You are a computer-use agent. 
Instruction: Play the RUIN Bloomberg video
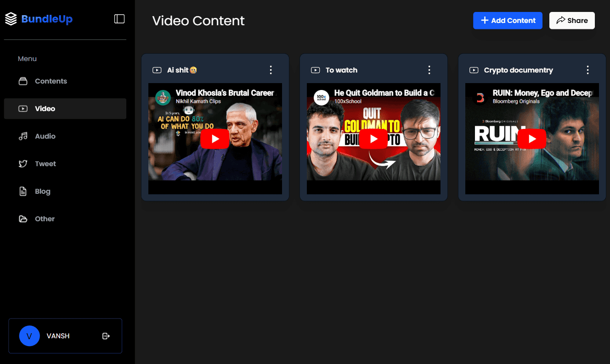coord(532,139)
